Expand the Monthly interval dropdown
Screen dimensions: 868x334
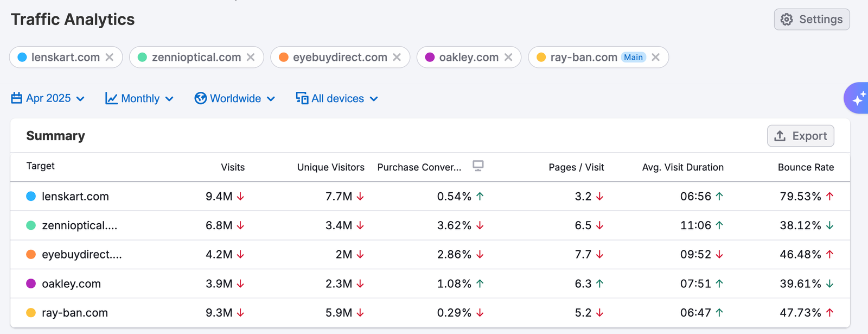(x=140, y=98)
